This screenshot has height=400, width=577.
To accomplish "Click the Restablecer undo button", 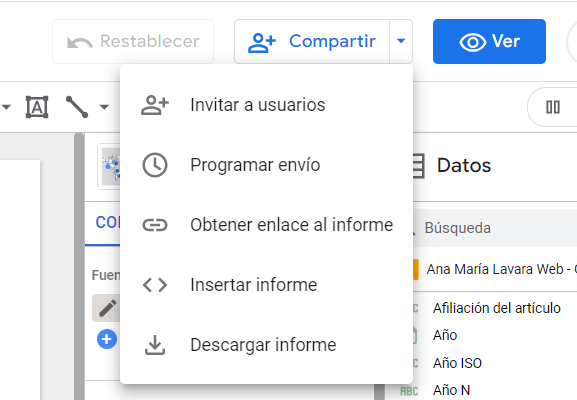I will (x=133, y=42).
